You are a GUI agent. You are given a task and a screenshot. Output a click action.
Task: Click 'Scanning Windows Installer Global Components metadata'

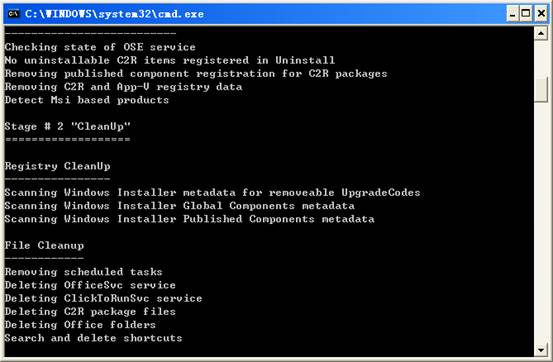tap(180, 206)
